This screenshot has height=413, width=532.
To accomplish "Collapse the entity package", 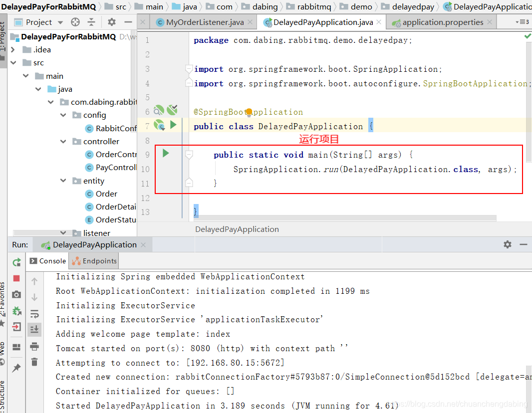I will click(x=63, y=181).
